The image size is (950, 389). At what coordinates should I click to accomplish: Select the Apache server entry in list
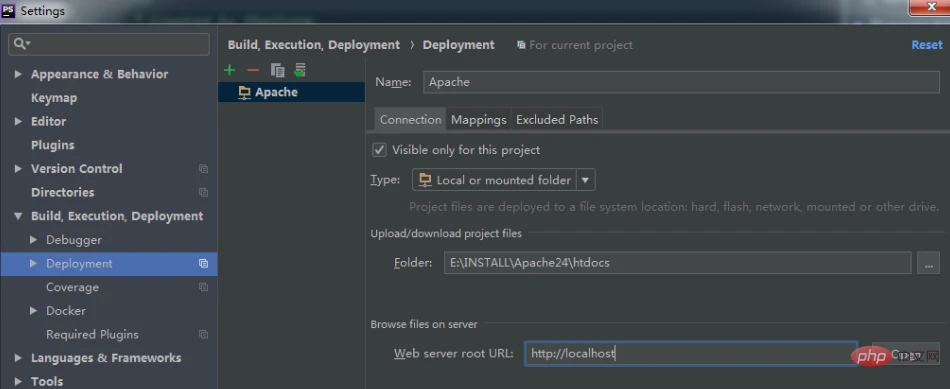(x=291, y=92)
